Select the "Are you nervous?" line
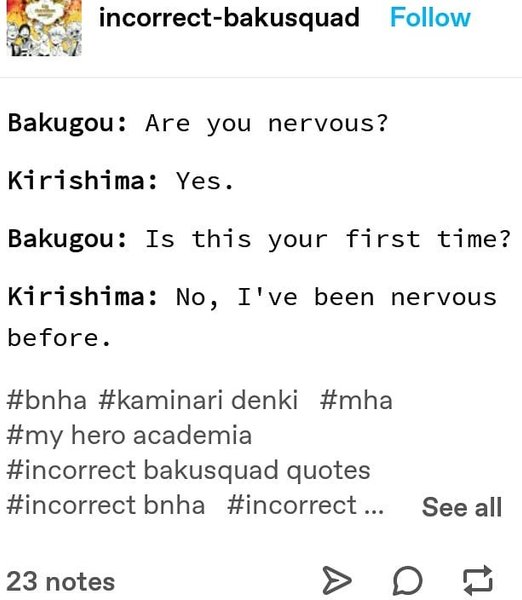This screenshot has height=600, width=522. point(197,124)
